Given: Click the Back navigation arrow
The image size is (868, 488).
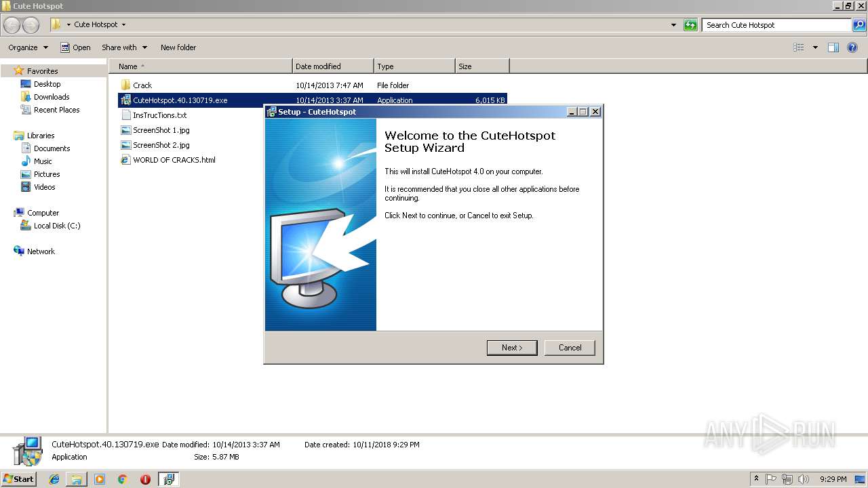Looking at the screenshot, I should [x=13, y=25].
